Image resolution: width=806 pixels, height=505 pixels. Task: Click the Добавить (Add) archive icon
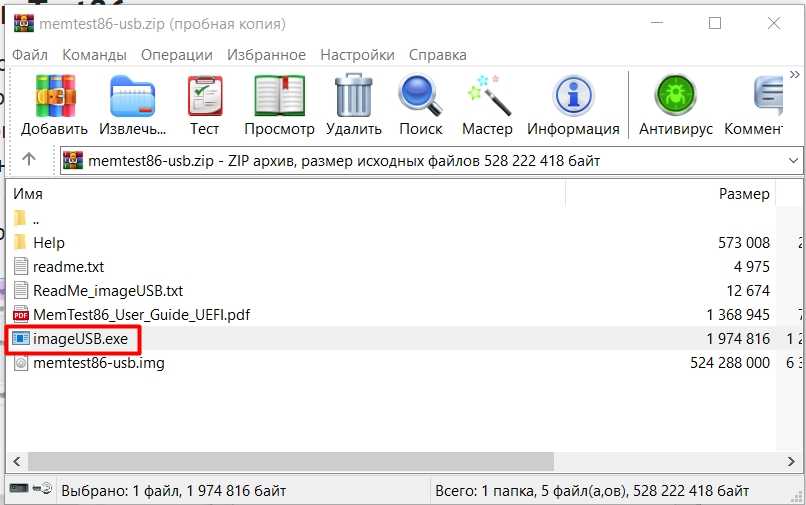tap(55, 96)
